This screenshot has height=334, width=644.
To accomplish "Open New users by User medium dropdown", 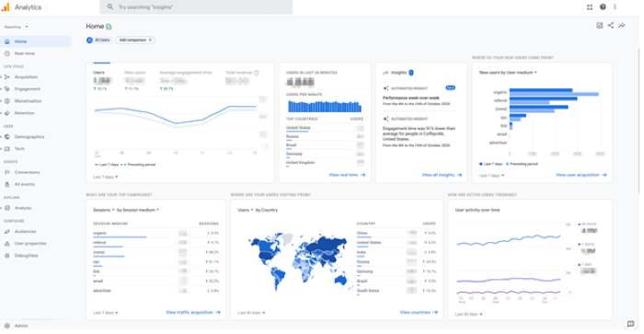I will click(508, 73).
